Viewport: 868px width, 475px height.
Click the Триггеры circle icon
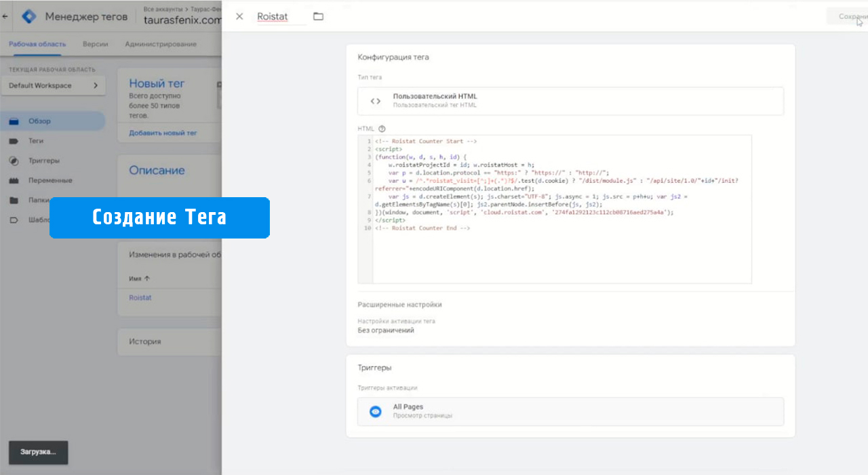pos(14,161)
